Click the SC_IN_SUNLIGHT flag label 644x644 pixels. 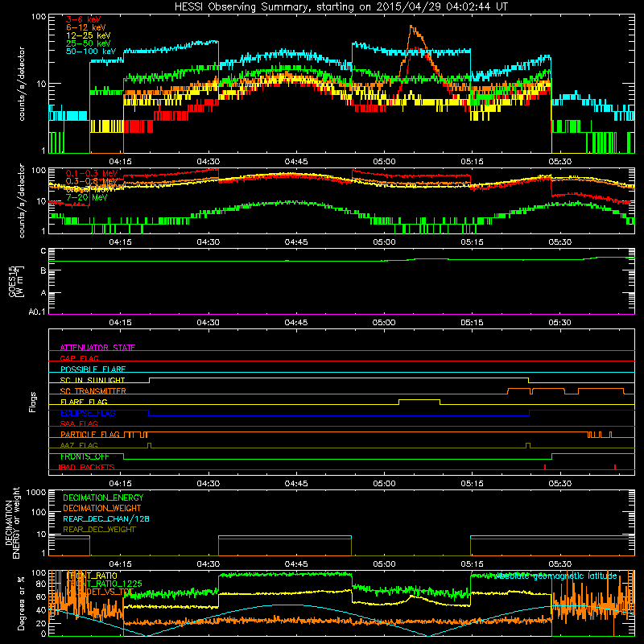click(x=93, y=380)
